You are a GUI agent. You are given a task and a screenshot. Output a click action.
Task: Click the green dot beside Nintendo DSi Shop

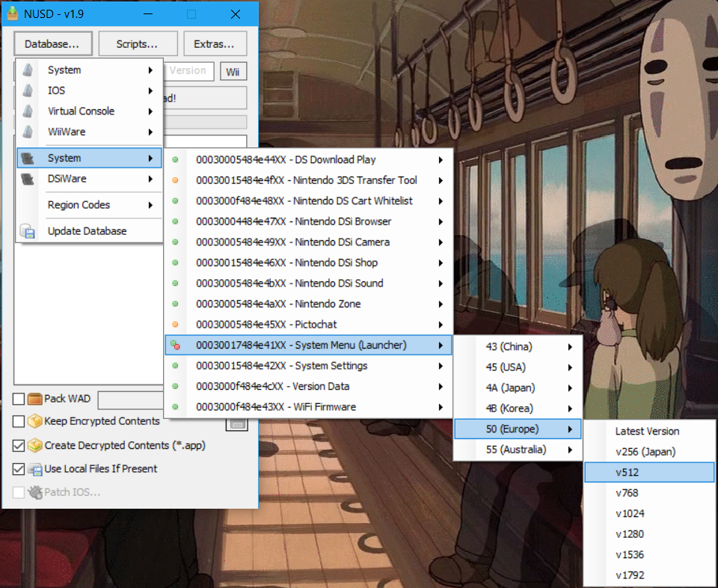coord(175,263)
